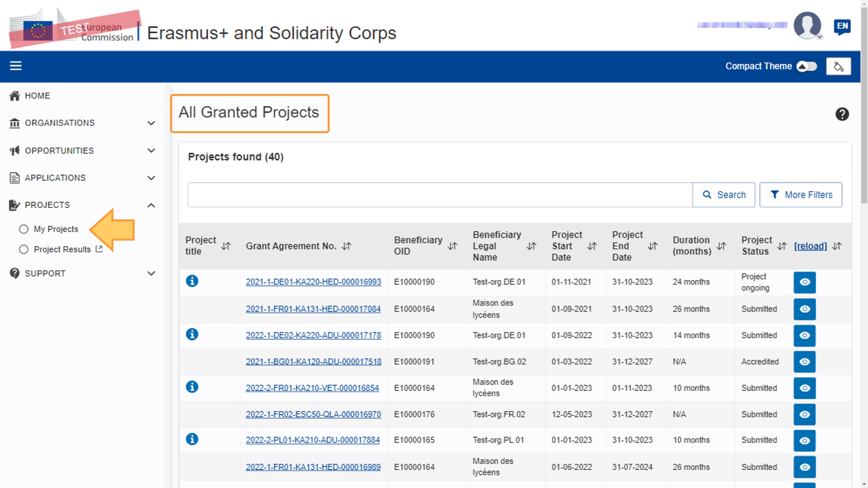This screenshot has width=868, height=488.
Task: Sort by Grant Agreement No. column
Action: (x=346, y=246)
